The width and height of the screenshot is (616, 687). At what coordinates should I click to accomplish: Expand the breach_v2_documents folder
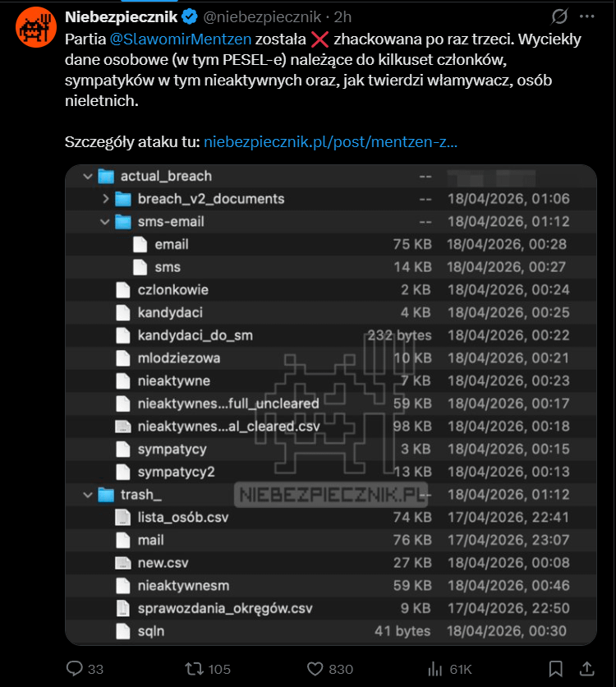pos(105,199)
